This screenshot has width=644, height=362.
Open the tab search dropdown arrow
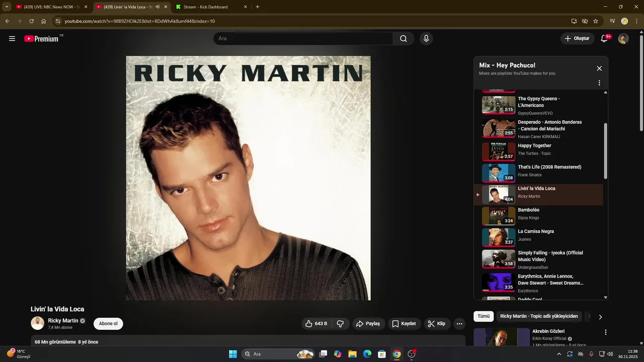pos(7,7)
